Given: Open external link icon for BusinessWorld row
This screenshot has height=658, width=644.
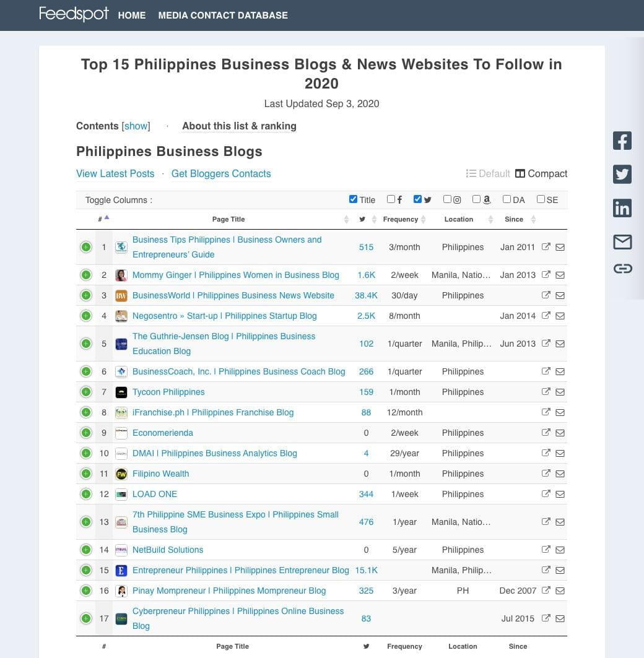Looking at the screenshot, I should tap(546, 295).
